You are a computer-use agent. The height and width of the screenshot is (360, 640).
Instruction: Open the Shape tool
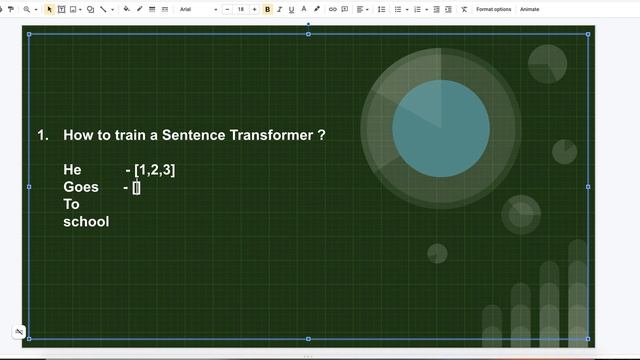[x=91, y=9]
